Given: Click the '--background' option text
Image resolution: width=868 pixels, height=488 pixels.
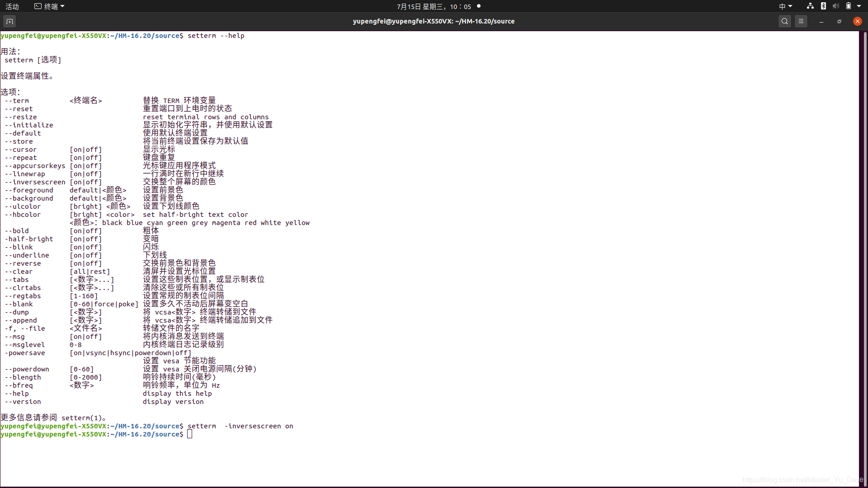Looking at the screenshot, I should click(x=29, y=198).
